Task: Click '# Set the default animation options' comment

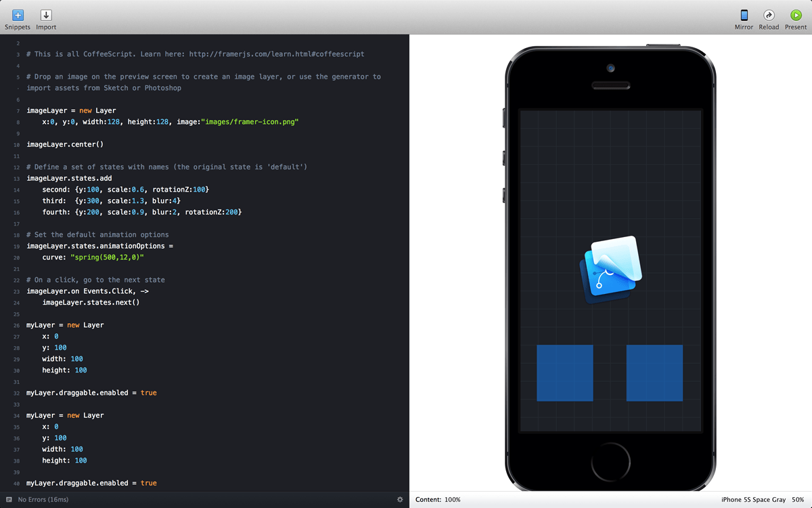Action: (97, 234)
